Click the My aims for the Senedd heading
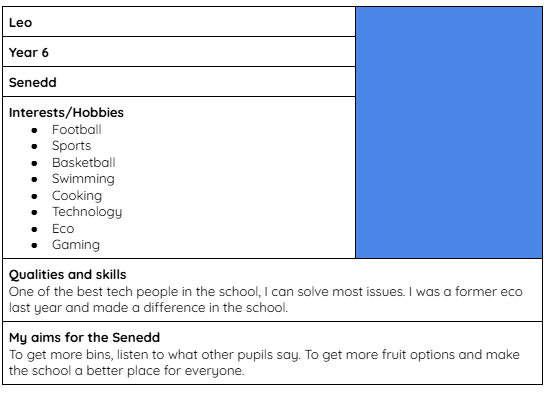Viewport: 547px width, 393px height. click(84, 338)
